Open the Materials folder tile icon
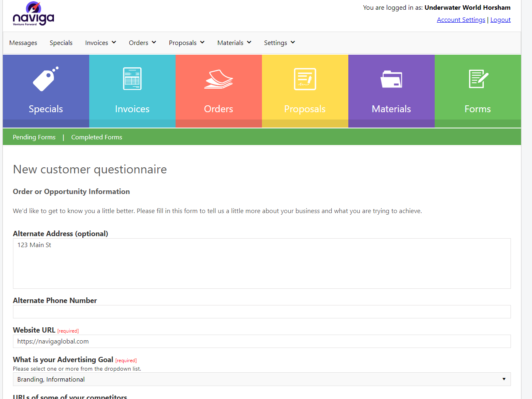Viewport: 532px width, 399px height. pyautogui.click(x=391, y=79)
